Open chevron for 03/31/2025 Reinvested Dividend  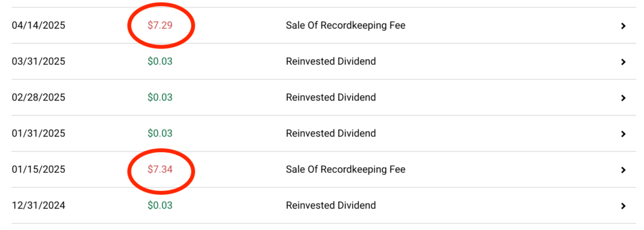pos(623,62)
